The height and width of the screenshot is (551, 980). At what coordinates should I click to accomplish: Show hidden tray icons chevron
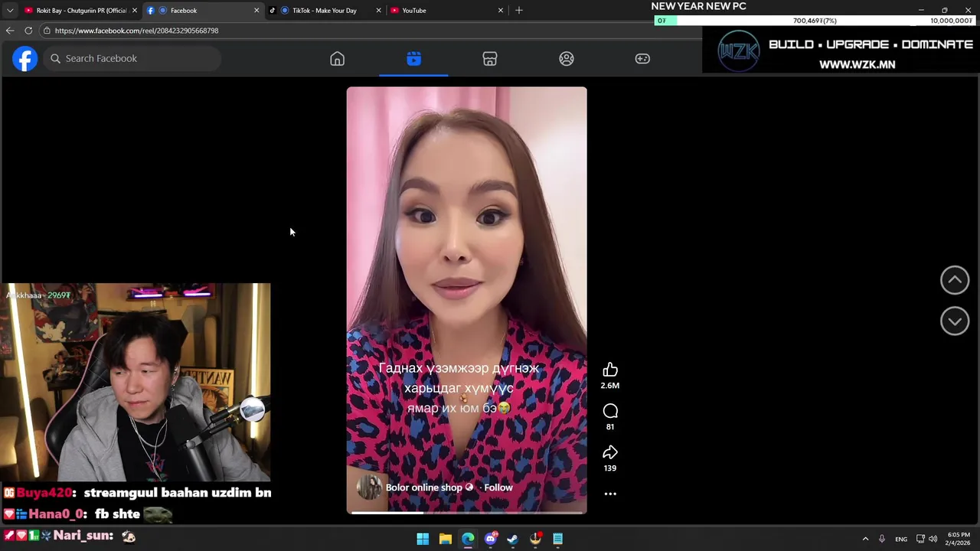click(x=865, y=539)
